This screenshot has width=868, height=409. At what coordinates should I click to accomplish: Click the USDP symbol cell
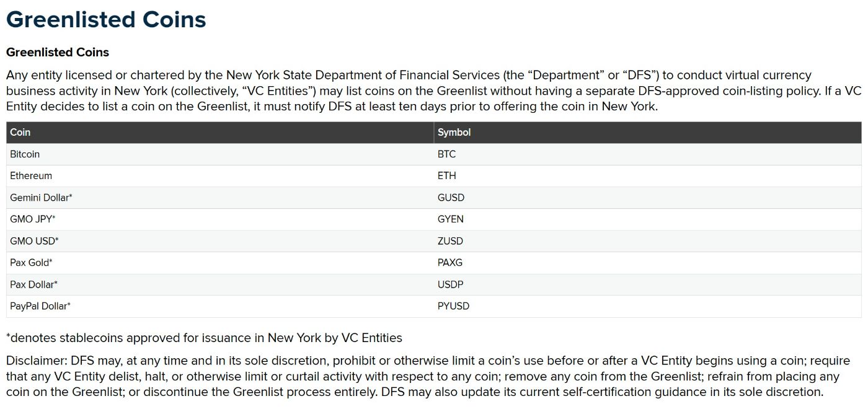point(450,284)
